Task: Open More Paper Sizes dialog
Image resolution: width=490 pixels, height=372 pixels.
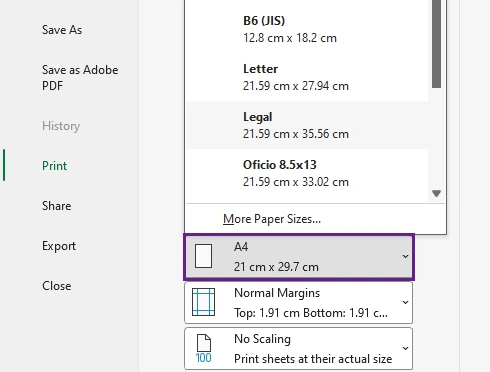Action: click(315, 219)
